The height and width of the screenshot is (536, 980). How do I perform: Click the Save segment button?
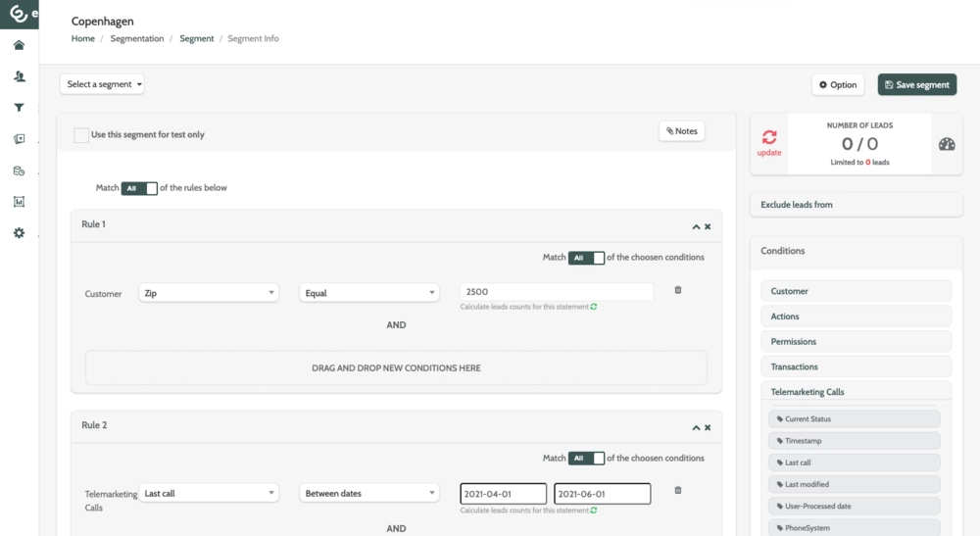pyautogui.click(x=916, y=84)
